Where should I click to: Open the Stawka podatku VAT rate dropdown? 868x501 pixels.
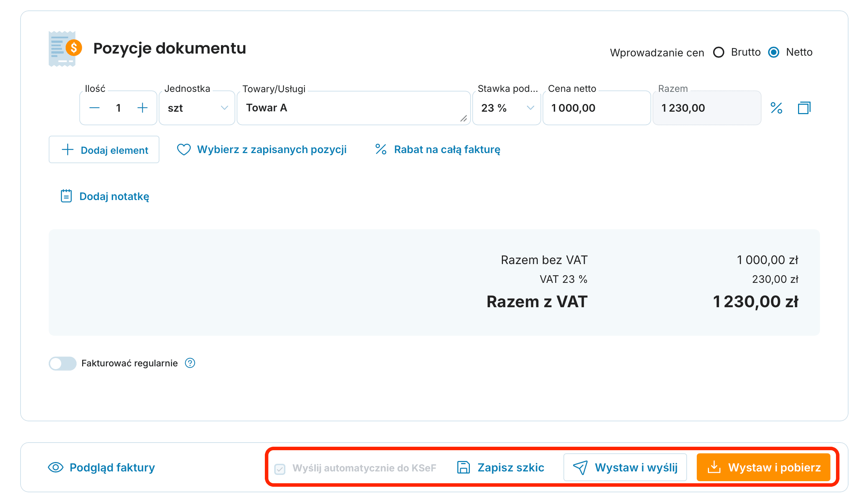pyautogui.click(x=506, y=108)
